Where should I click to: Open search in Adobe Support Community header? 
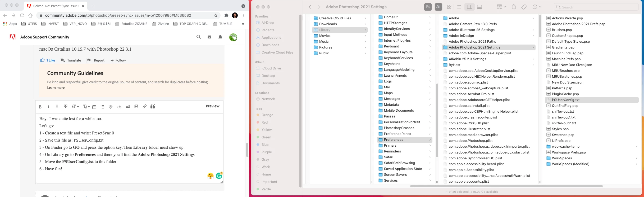(199, 37)
